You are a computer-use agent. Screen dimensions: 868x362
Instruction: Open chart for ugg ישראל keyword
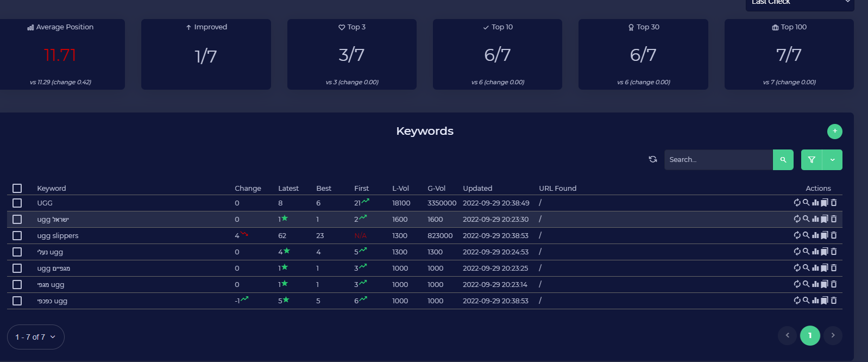(815, 219)
